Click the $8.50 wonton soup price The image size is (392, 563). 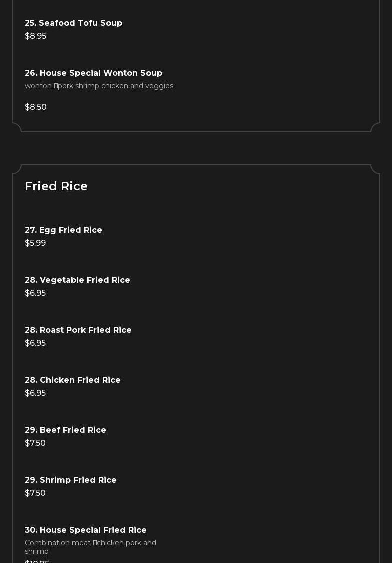(36, 107)
